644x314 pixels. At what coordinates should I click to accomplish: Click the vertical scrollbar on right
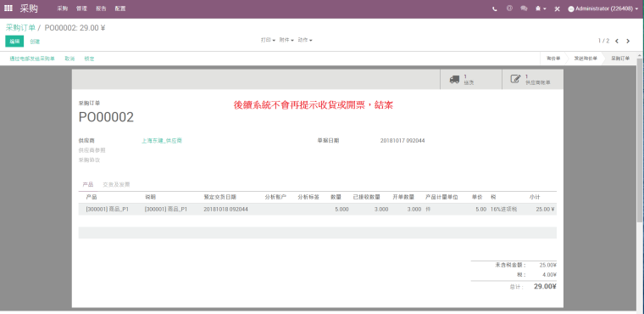[641, 140]
